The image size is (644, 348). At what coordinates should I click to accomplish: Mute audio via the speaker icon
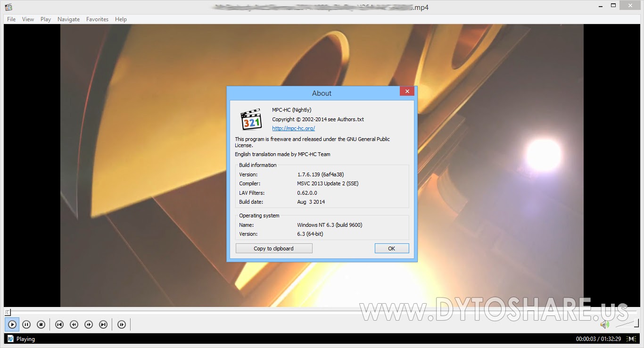coord(604,324)
